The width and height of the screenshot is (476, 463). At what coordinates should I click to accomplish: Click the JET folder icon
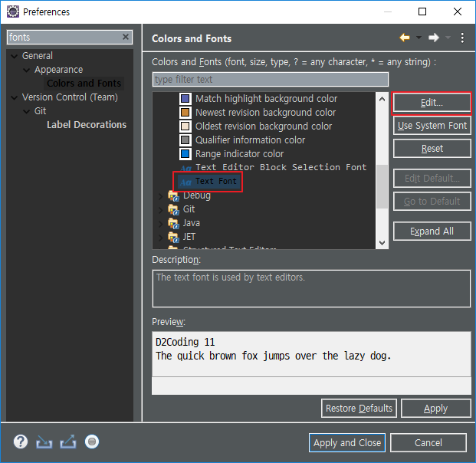tap(173, 237)
